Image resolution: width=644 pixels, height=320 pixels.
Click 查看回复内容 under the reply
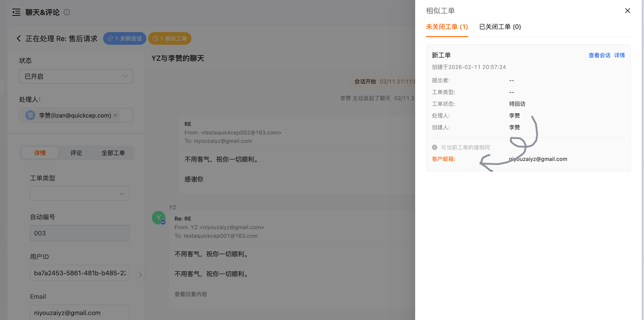coord(191,294)
